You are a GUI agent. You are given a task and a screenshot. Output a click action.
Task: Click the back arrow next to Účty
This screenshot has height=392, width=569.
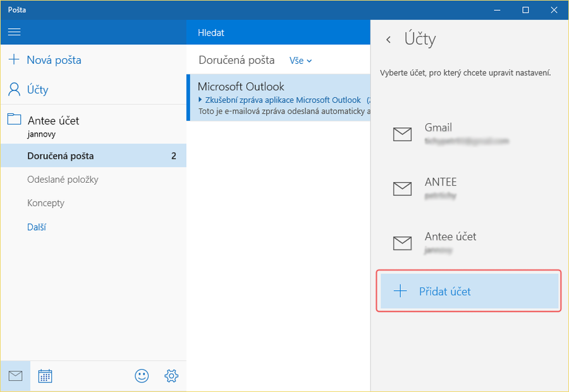(x=388, y=39)
